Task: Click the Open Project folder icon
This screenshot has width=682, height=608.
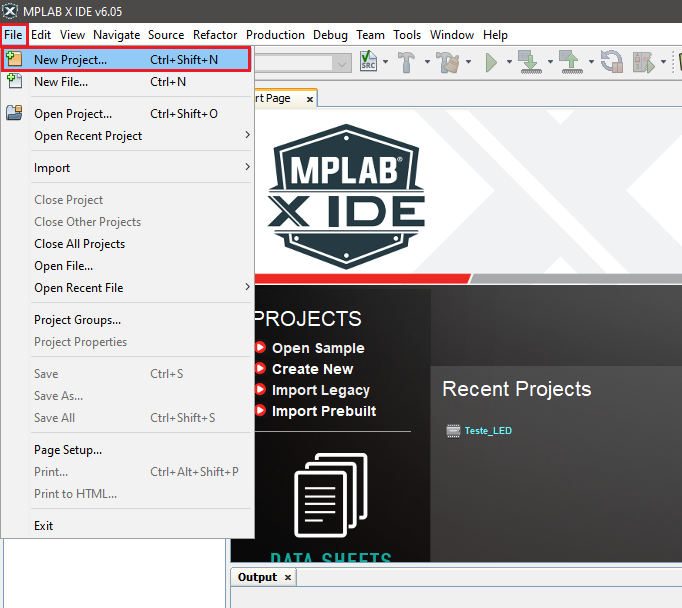Action: pos(14,113)
